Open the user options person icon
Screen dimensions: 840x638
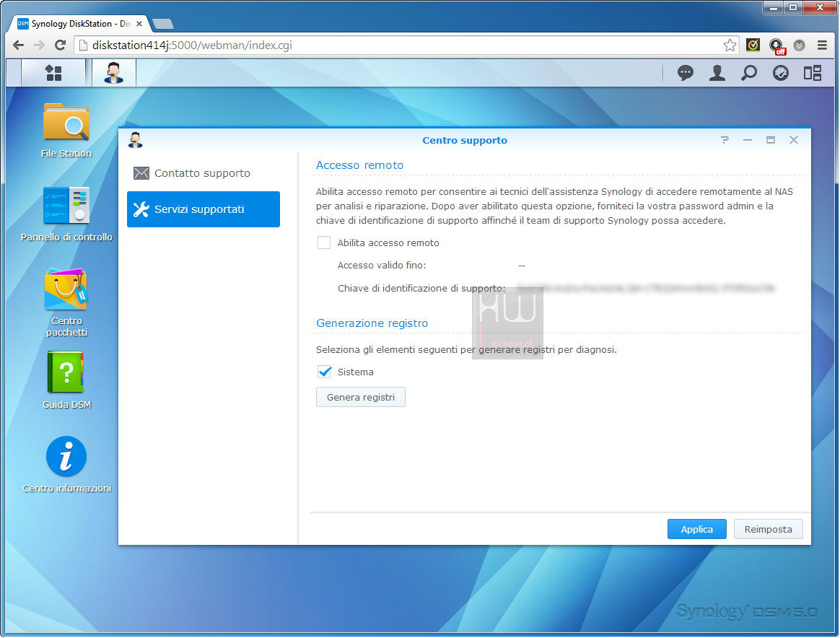coord(717,73)
